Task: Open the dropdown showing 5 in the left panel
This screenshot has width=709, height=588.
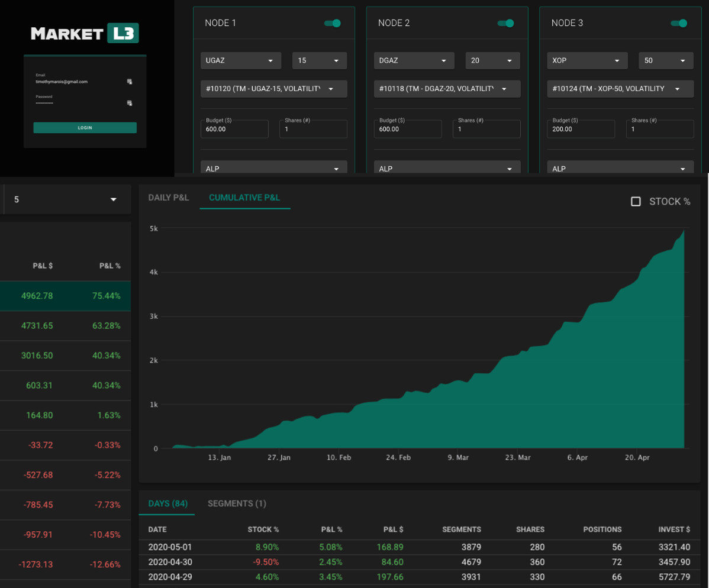Action: (66, 199)
